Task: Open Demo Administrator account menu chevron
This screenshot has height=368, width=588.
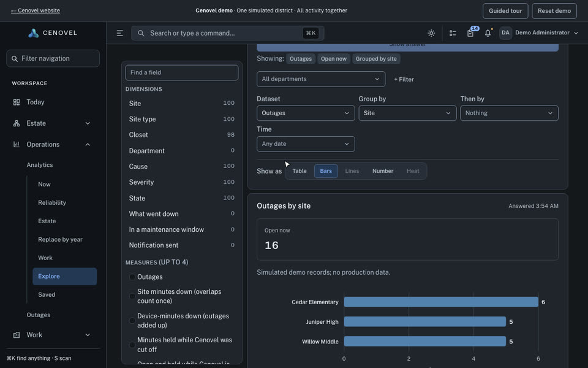Action: [576, 33]
